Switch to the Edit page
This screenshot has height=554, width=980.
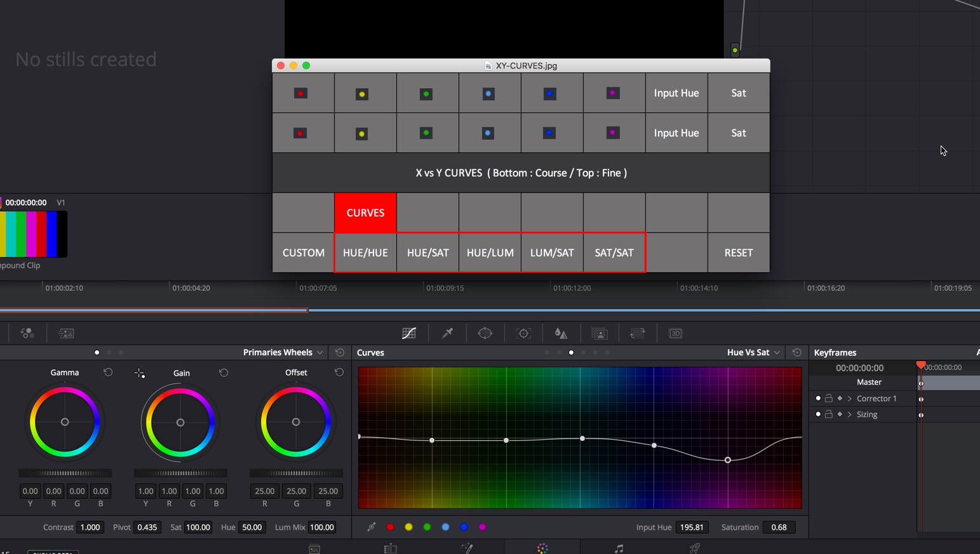pyautogui.click(x=391, y=548)
